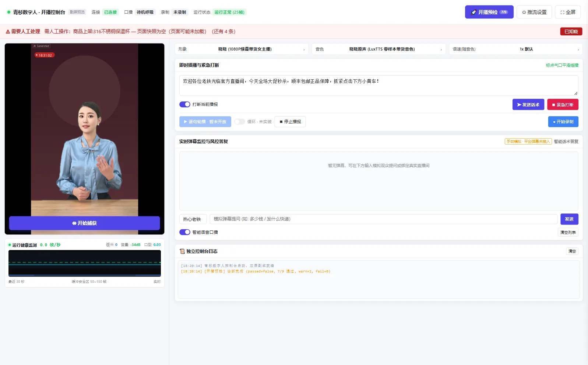Screen dimensions: 588x365
Task: Click the 模拟弹幕提问 input field
Action: point(383,219)
